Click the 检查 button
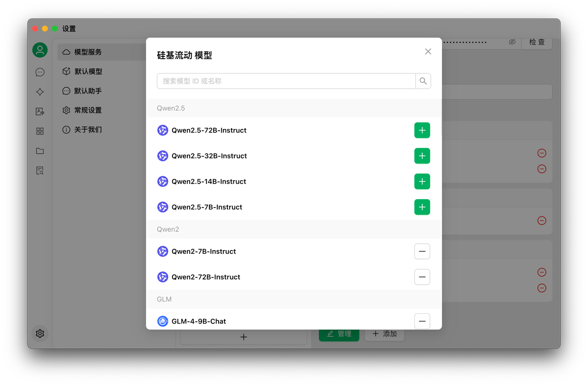 pyautogui.click(x=537, y=42)
